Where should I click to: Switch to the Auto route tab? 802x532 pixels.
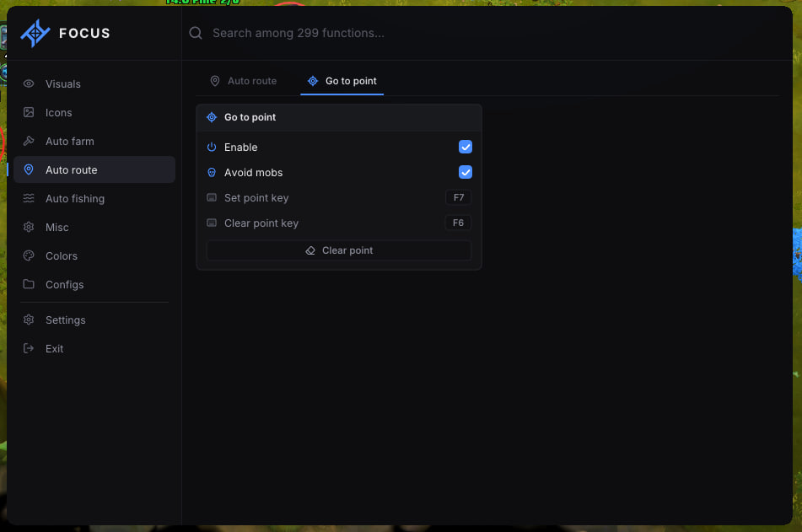[244, 81]
